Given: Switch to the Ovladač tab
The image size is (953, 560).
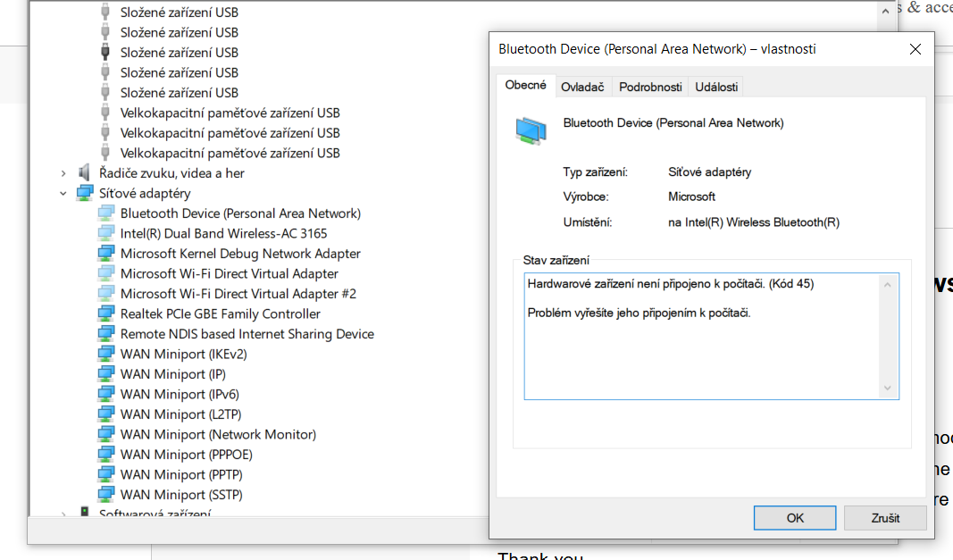Looking at the screenshot, I should [x=582, y=87].
